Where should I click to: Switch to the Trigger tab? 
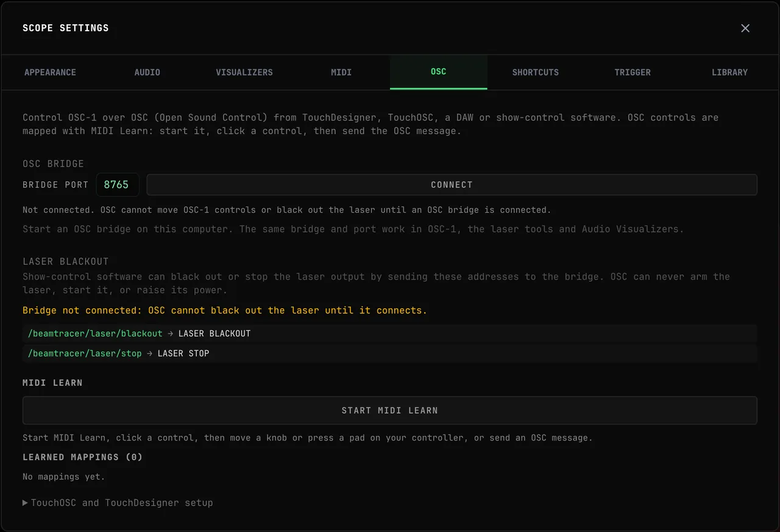633,72
